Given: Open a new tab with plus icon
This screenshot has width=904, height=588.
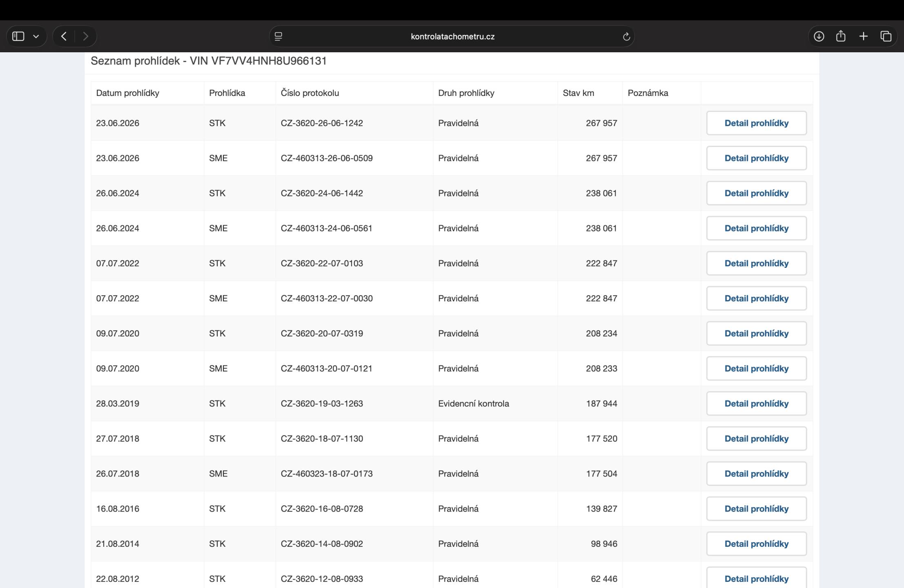Looking at the screenshot, I should [863, 36].
